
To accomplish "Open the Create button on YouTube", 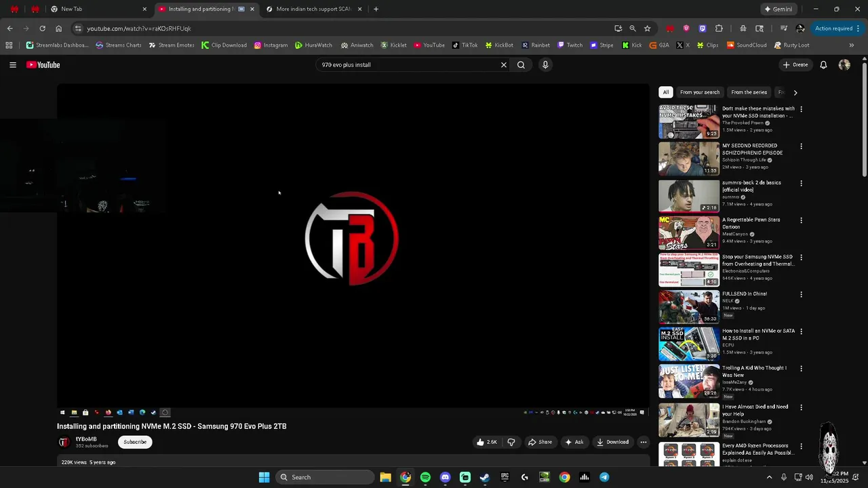I will click(x=795, y=65).
